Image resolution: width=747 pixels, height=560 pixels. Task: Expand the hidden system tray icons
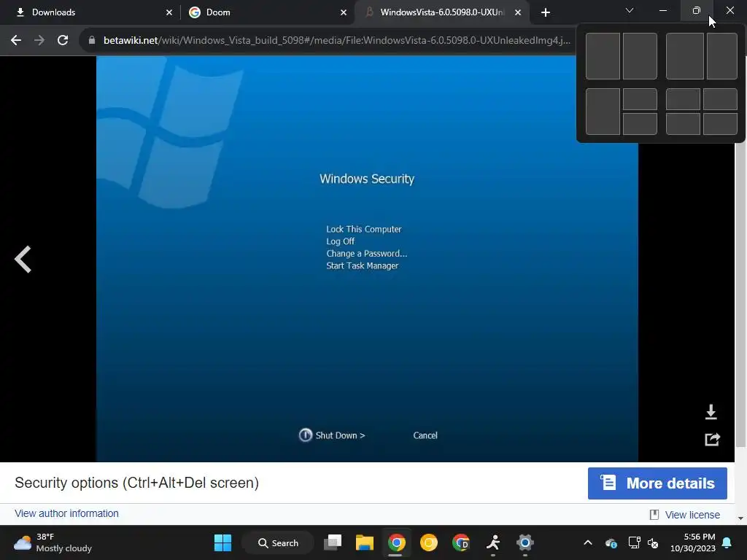tap(588, 542)
